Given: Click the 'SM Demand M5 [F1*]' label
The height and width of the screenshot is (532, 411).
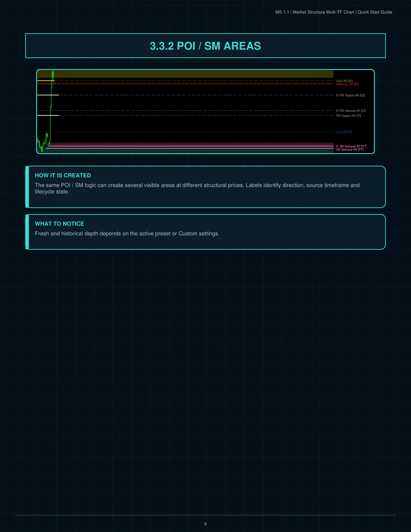Looking at the screenshot, I should point(350,150).
